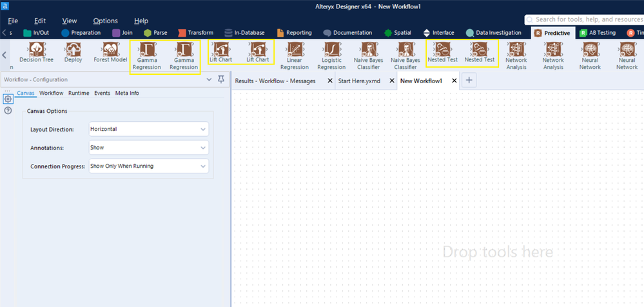Choose the right Lift Chart tool icon
This screenshot has width=644, height=307.
click(257, 49)
